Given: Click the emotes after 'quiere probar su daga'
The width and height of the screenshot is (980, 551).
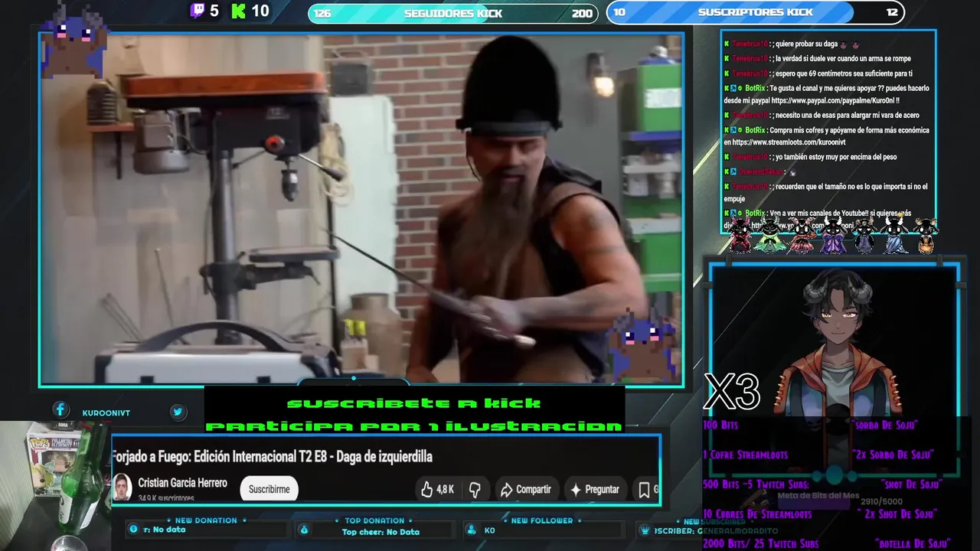Looking at the screenshot, I should coord(849,44).
